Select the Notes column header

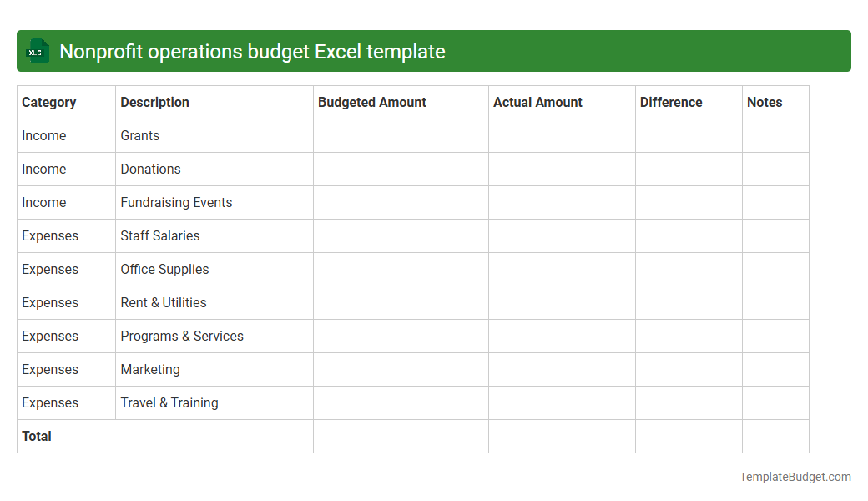765,102
